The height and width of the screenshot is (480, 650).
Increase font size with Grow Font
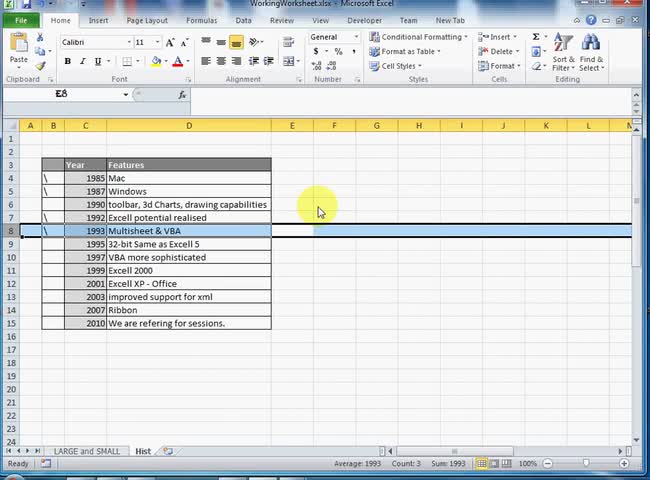point(170,42)
